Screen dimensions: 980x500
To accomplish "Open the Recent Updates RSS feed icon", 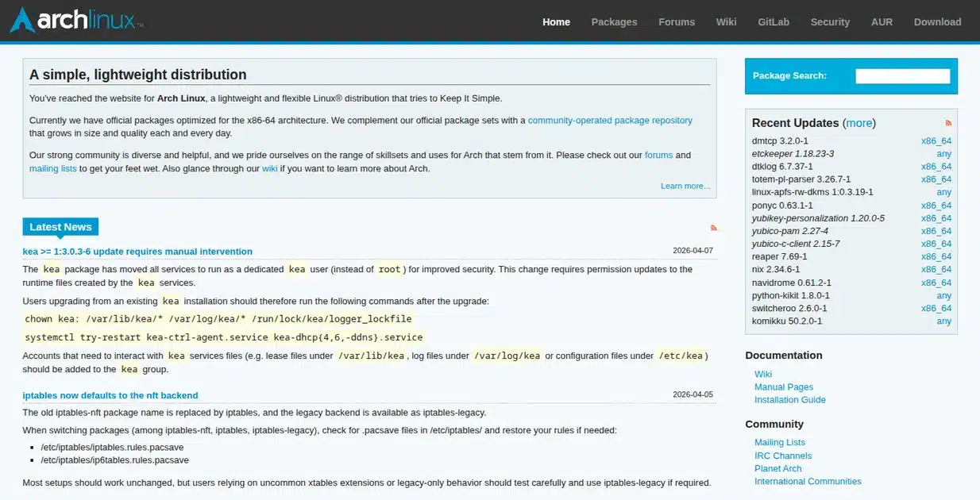I will [x=948, y=123].
